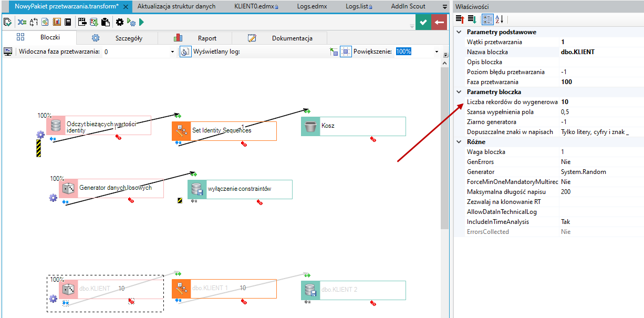Collapse the Różne property section
The width and height of the screenshot is (644, 318).
tap(460, 142)
